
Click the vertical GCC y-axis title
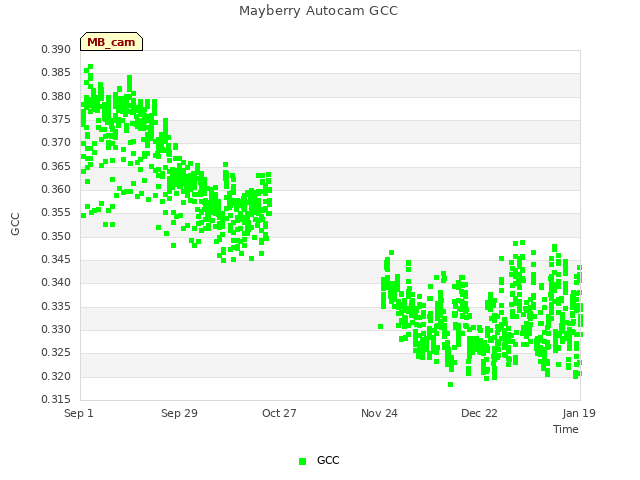(x=15, y=224)
